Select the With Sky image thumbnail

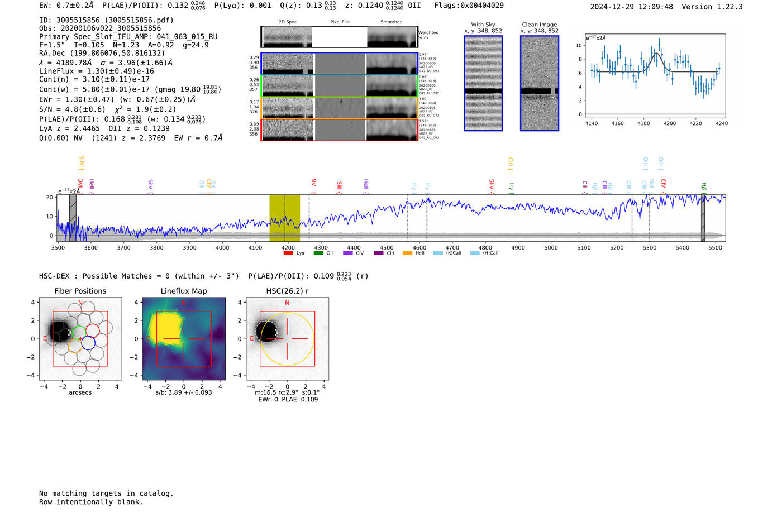(x=483, y=83)
